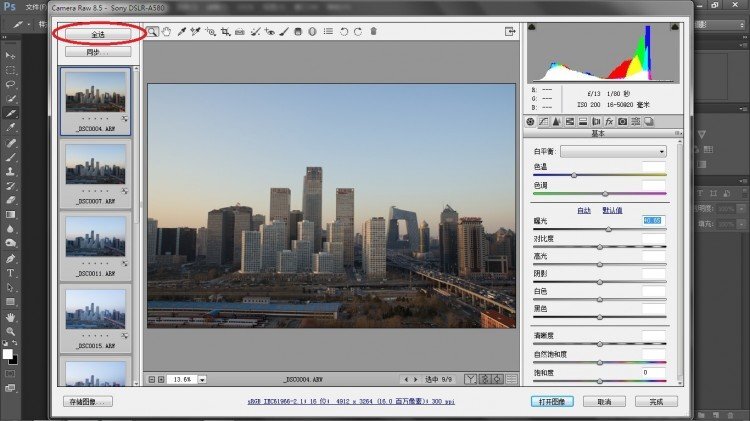This screenshot has height=421, width=750.
Task: Open the White Balance (白平衡) dropdown
Action: tap(613, 151)
